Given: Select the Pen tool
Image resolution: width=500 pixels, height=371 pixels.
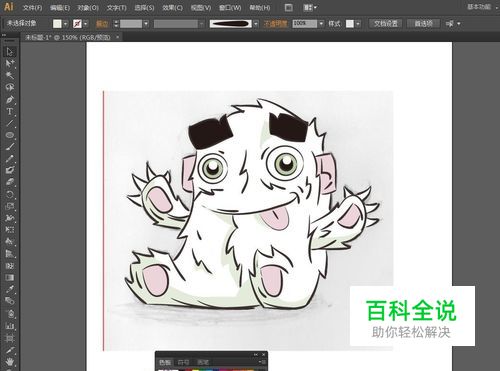Looking at the screenshot, I should (x=9, y=100).
